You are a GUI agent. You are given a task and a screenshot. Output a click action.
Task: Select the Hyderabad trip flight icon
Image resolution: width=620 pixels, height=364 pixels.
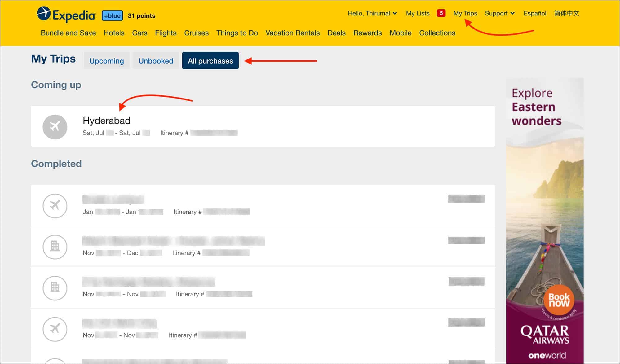click(x=55, y=127)
